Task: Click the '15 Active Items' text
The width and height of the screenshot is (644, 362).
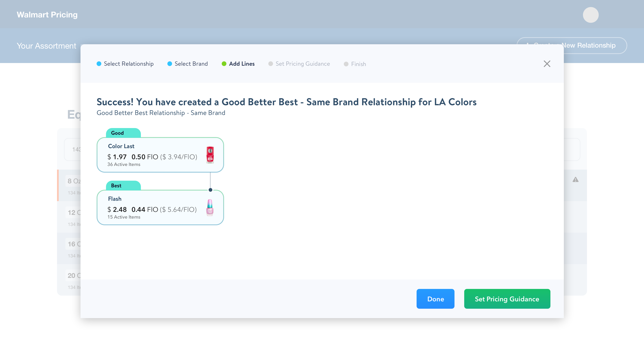Action: (124, 217)
